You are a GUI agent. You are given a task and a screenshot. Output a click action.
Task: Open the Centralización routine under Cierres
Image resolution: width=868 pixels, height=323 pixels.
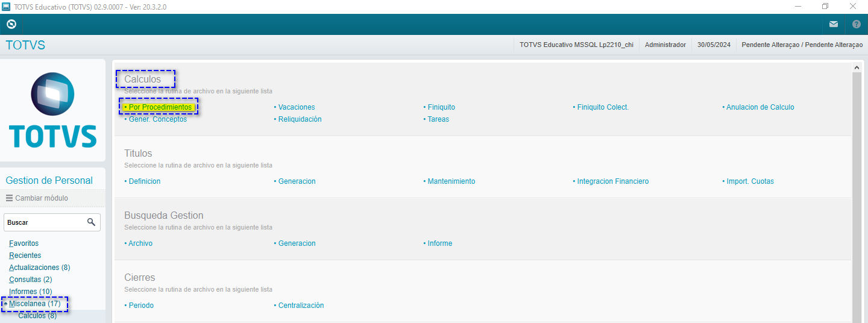301,306
